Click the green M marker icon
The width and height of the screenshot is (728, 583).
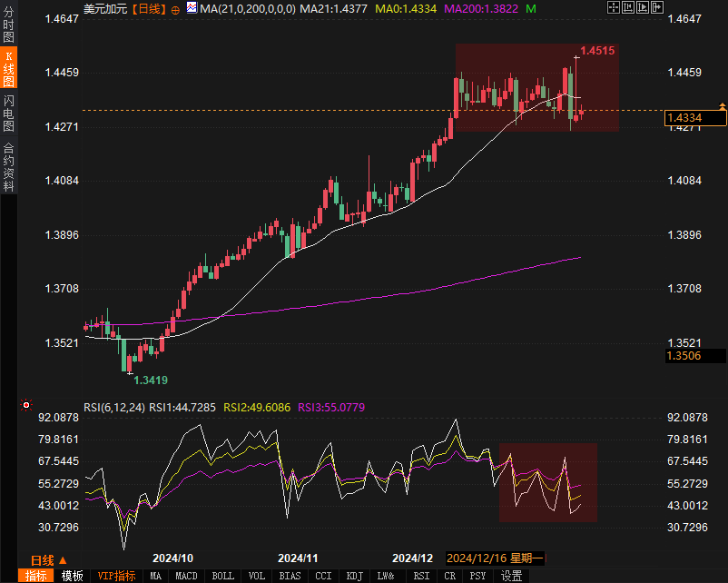click(x=530, y=8)
